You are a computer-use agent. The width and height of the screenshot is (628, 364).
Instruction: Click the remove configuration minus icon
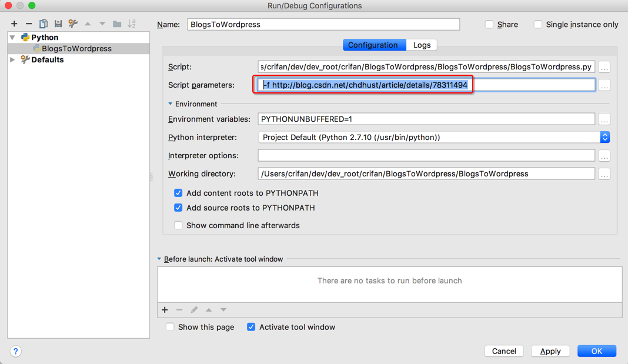pyautogui.click(x=29, y=24)
